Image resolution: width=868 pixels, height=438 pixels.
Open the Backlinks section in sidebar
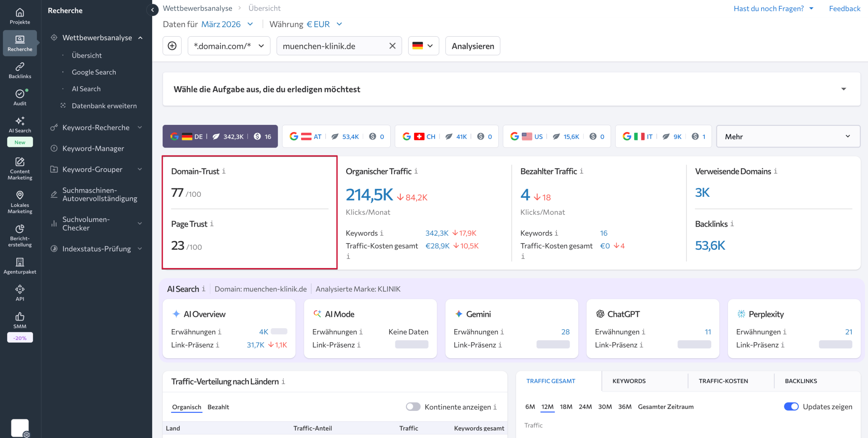(x=20, y=70)
